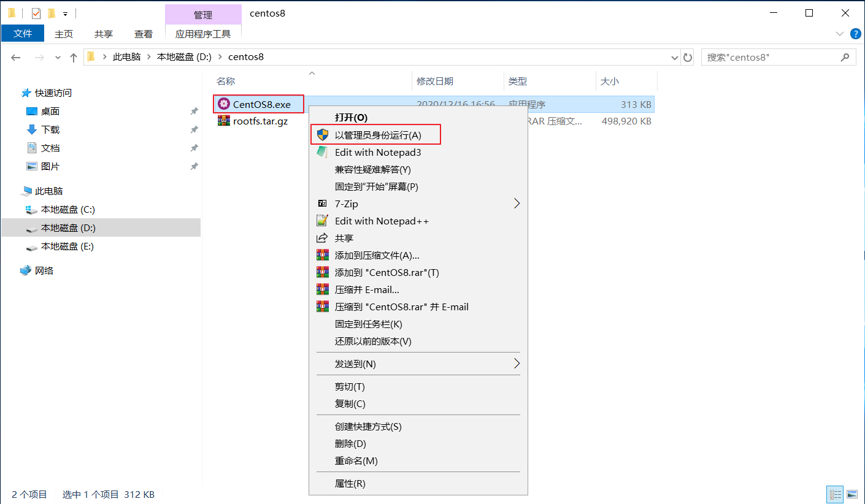865x504 pixels.
Task: Click the share icon next to 共享
Action: (x=322, y=238)
